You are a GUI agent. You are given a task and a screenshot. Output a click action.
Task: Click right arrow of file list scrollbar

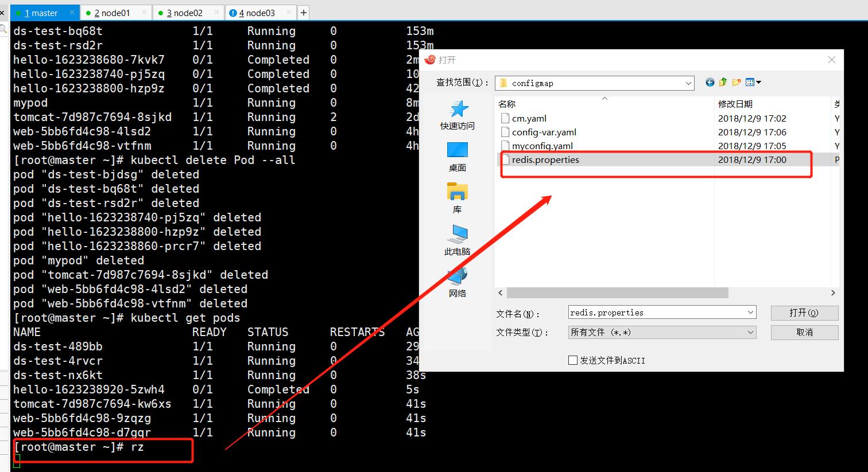833,293
